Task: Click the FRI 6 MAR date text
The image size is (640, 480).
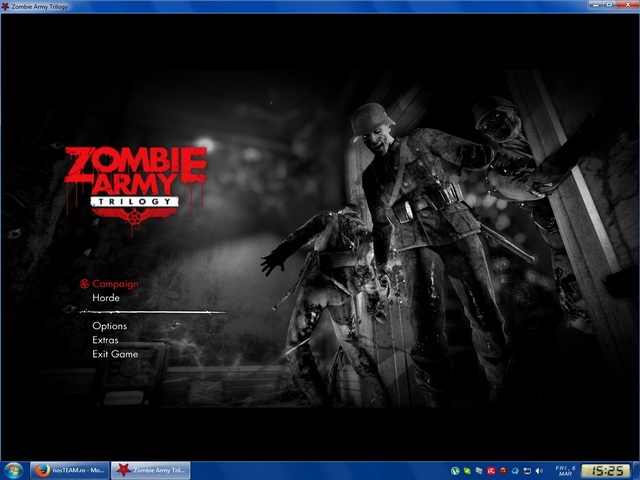Action: point(566,471)
